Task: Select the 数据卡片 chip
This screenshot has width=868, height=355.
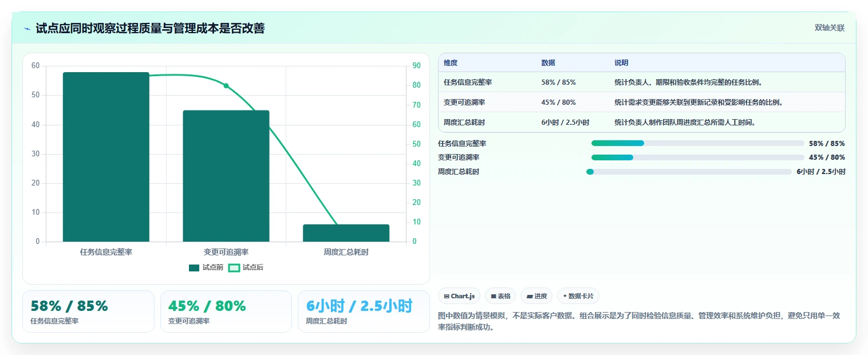Action: pos(578,296)
